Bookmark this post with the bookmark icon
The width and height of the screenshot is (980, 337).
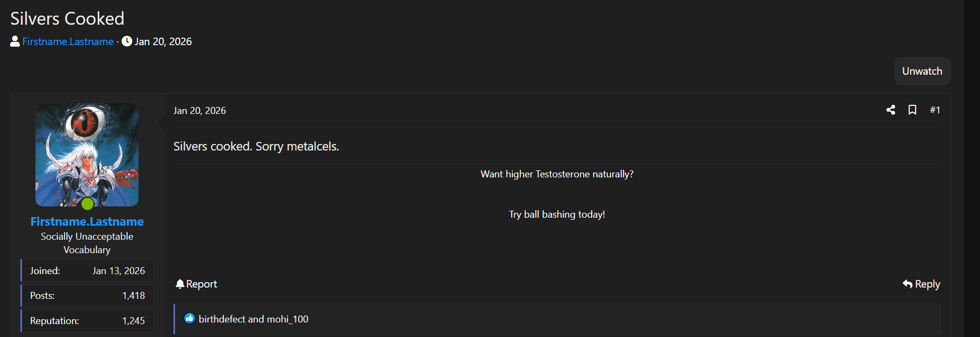tap(912, 110)
